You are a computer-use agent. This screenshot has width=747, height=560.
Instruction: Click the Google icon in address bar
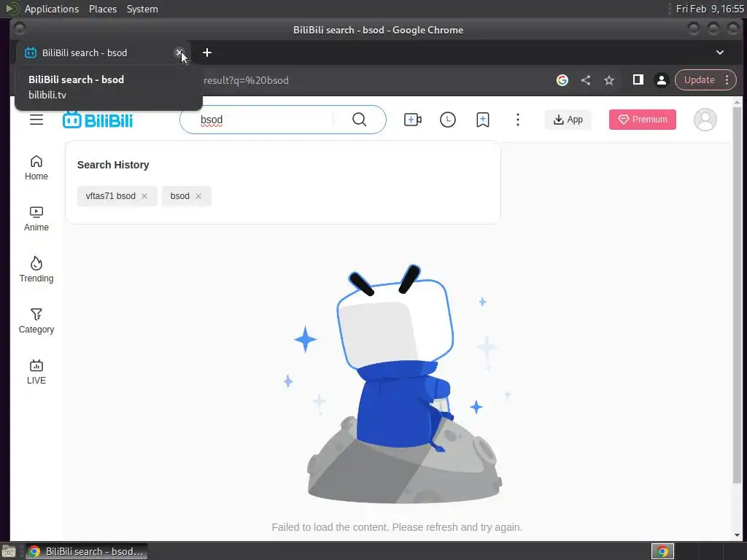(x=562, y=80)
